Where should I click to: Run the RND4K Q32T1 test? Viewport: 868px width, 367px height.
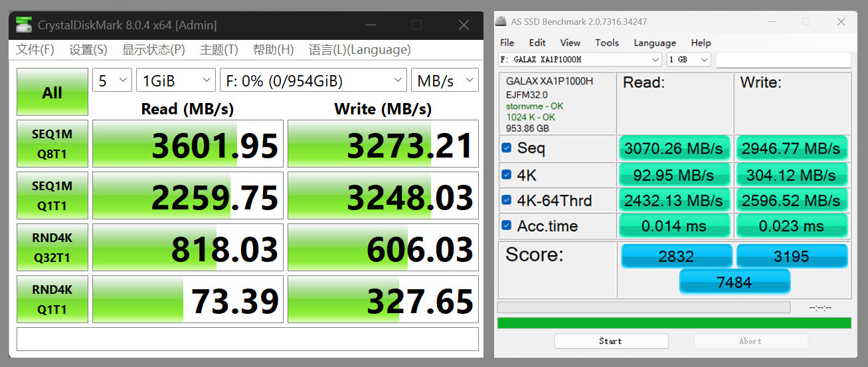coord(52,247)
